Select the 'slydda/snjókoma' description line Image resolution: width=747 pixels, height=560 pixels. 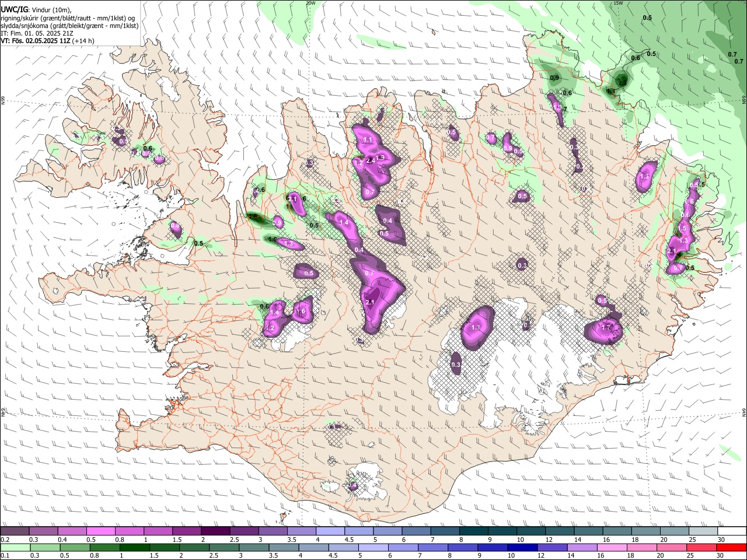[x=69, y=26]
